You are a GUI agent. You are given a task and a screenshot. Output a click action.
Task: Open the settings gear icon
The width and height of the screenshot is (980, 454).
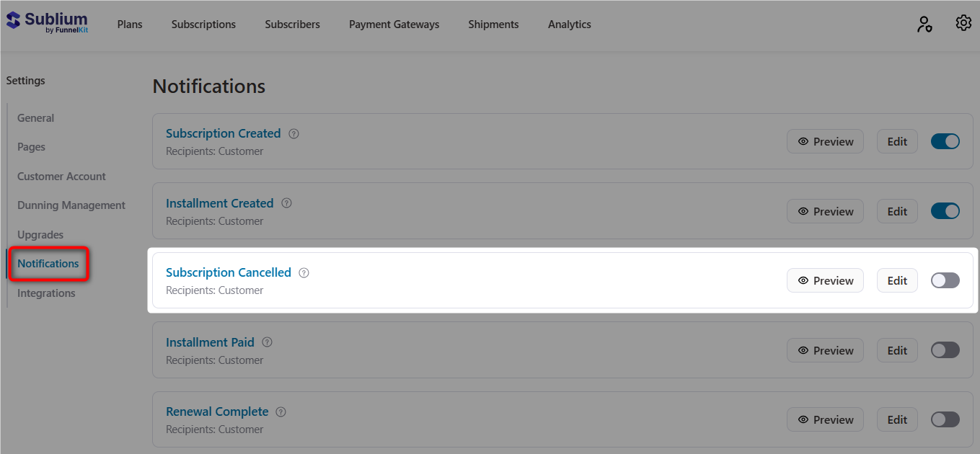click(963, 22)
